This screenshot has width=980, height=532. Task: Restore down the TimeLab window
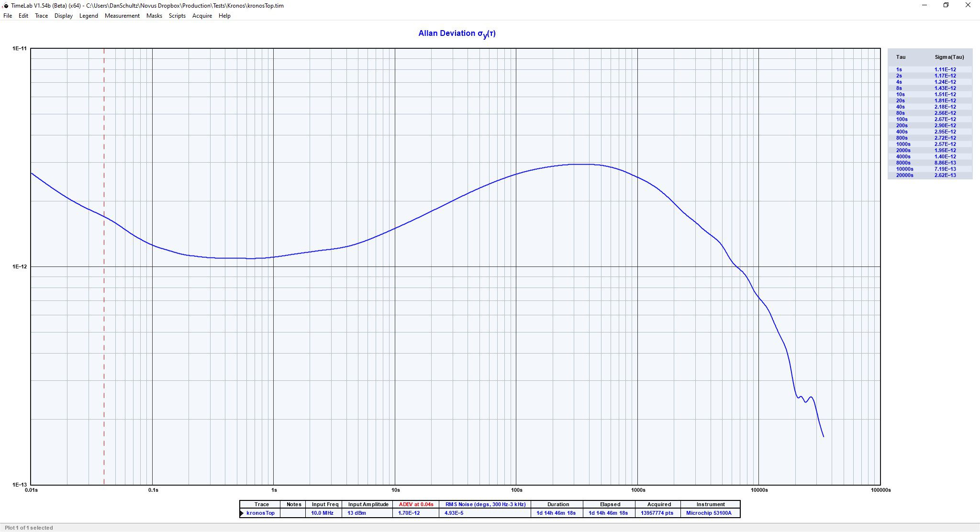tap(946, 5)
